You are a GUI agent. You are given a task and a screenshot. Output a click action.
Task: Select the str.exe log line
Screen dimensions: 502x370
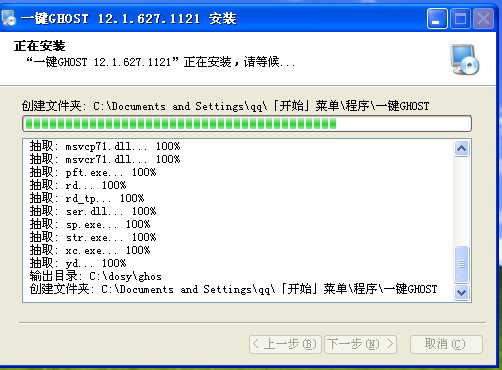[x=93, y=237]
